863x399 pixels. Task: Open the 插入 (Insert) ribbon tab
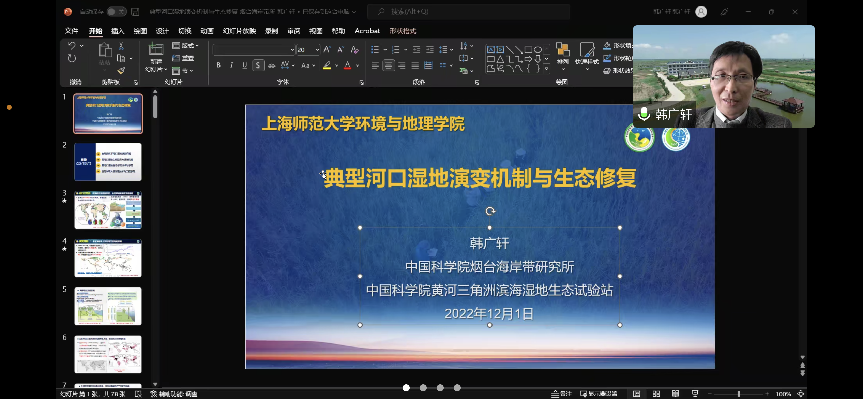(118, 31)
